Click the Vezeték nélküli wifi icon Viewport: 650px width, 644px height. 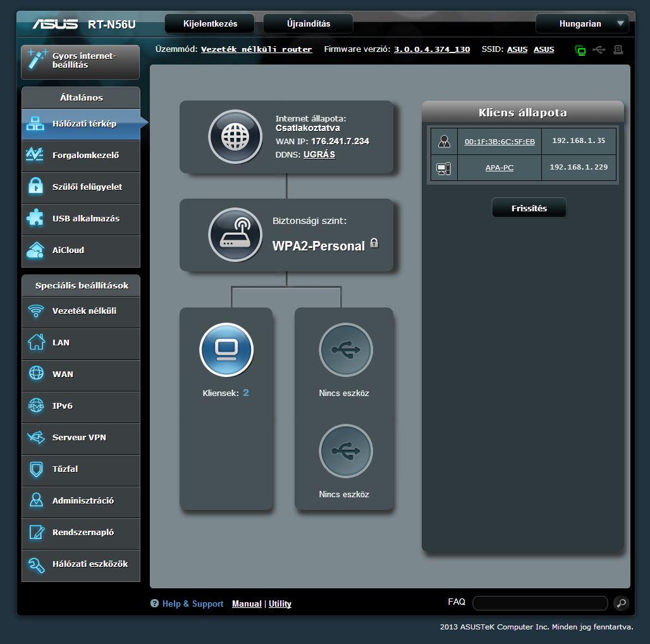pyautogui.click(x=35, y=311)
